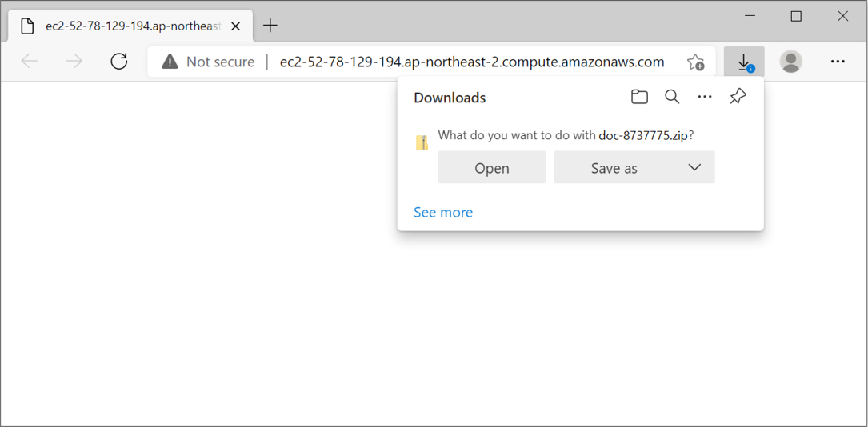The image size is (868, 427).
Task: Pin the Downloads panel
Action: [x=738, y=97]
